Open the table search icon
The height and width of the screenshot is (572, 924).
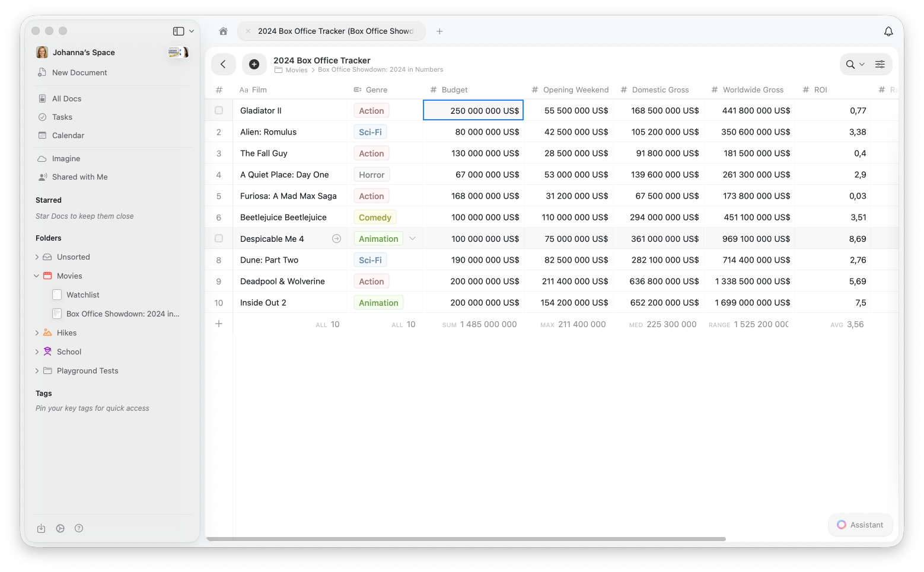coord(850,64)
